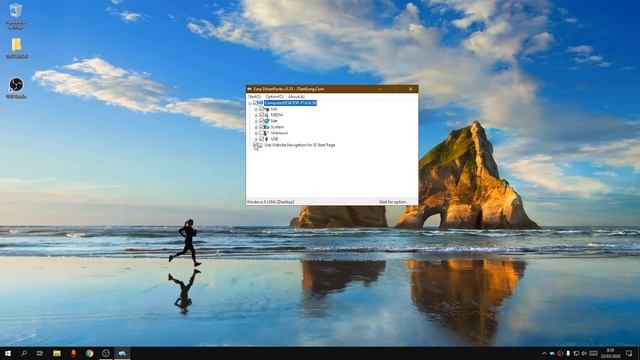Expand the System driver category
640x360 pixels.
(x=256, y=127)
